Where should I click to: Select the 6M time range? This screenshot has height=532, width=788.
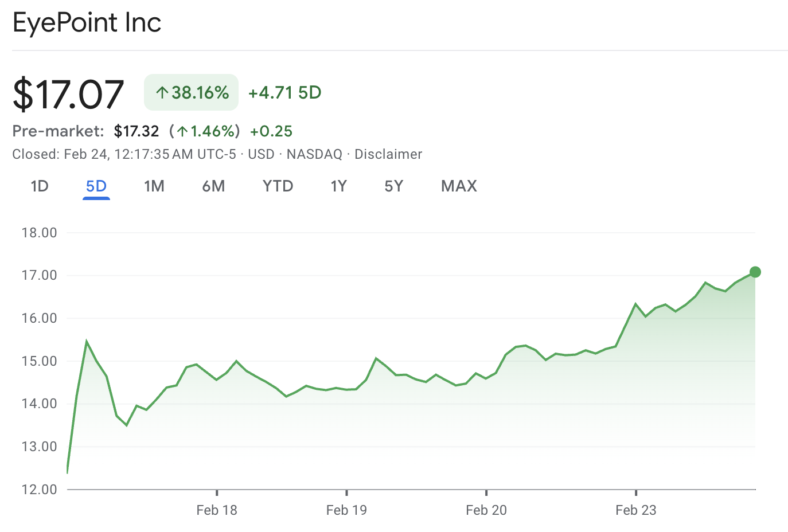pos(214,186)
